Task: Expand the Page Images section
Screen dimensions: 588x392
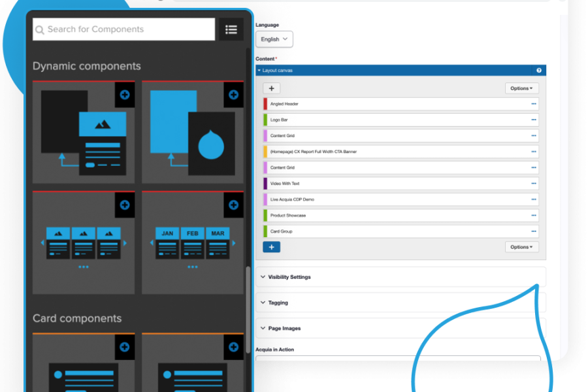Action: point(284,328)
